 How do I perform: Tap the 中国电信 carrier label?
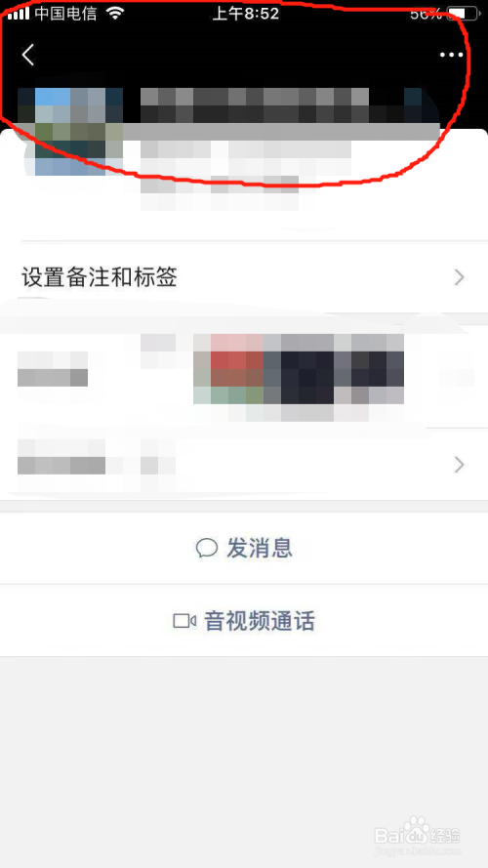click(x=65, y=14)
